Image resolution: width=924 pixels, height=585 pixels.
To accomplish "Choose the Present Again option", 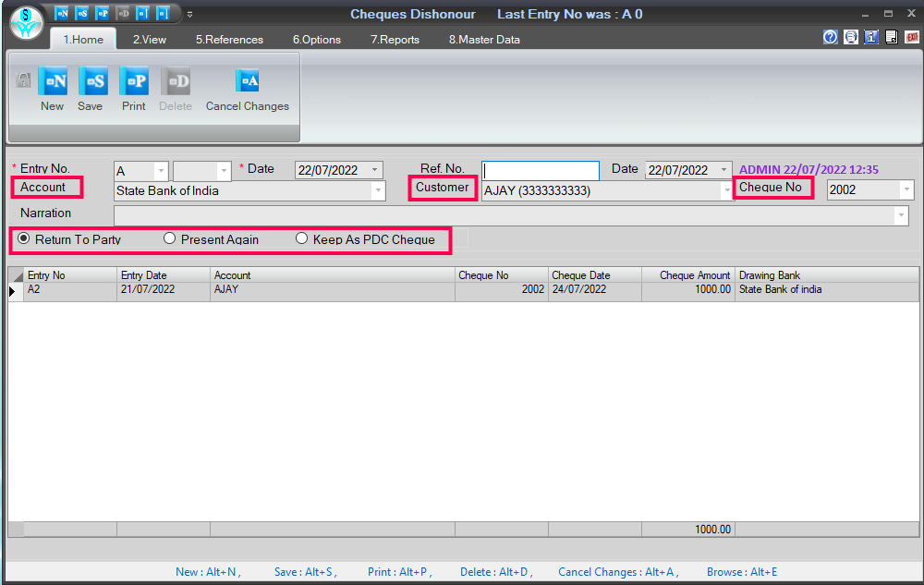I will [169, 238].
